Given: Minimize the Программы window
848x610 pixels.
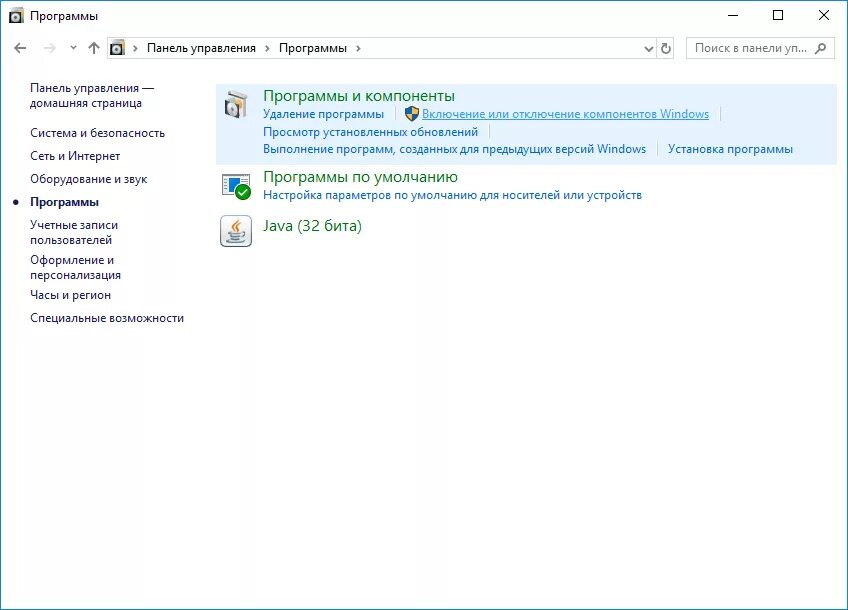Looking at the screenshot, I should click(x=733, y=15).
